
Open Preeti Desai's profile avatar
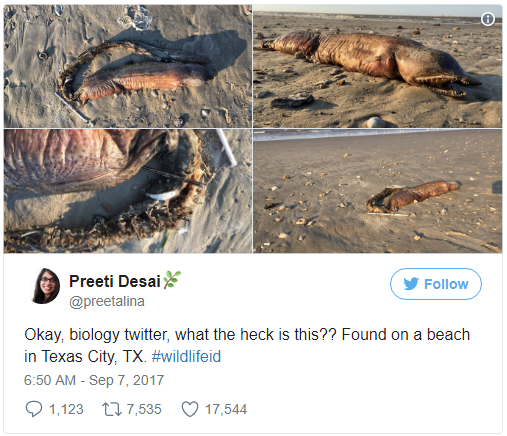click(46, 286)
